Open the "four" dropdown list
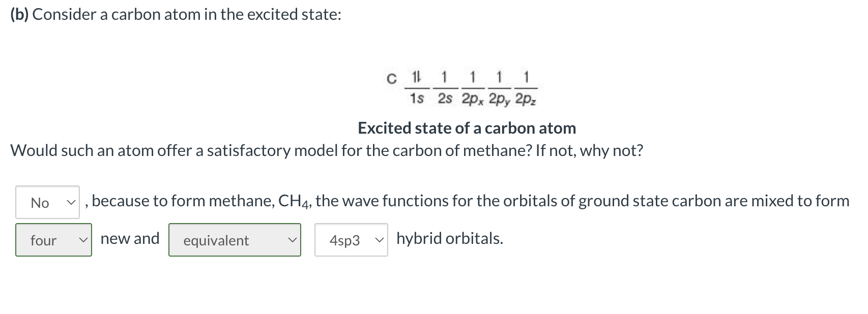The width and height of the screenshot is (868, 314). [53, 240]
